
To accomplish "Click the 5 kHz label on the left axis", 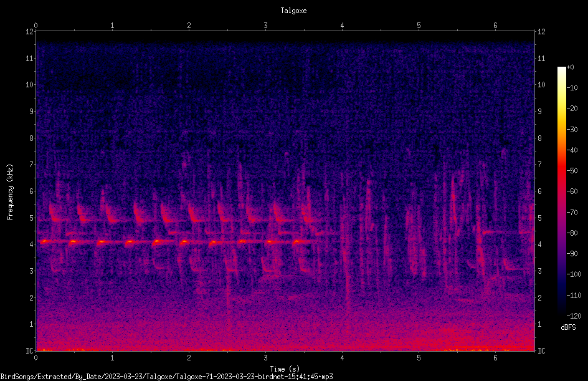I will tap(32, 218).
